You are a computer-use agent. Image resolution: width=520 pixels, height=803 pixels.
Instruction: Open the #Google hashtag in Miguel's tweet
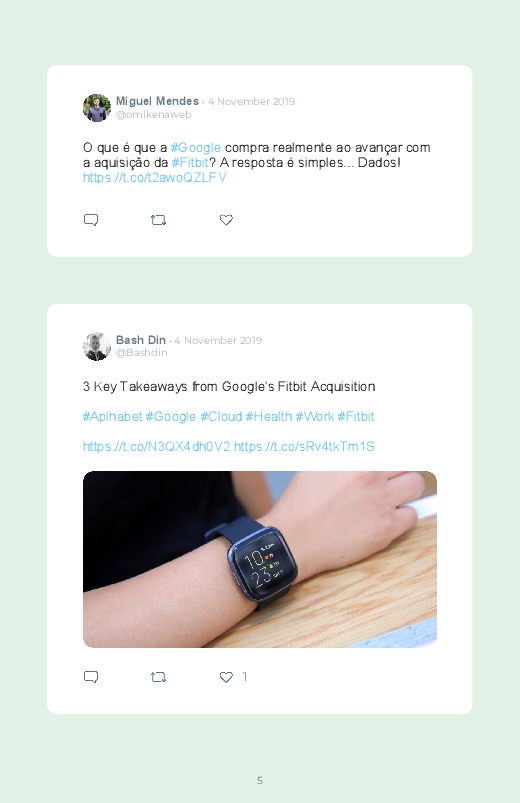click(x=196, y=147)
